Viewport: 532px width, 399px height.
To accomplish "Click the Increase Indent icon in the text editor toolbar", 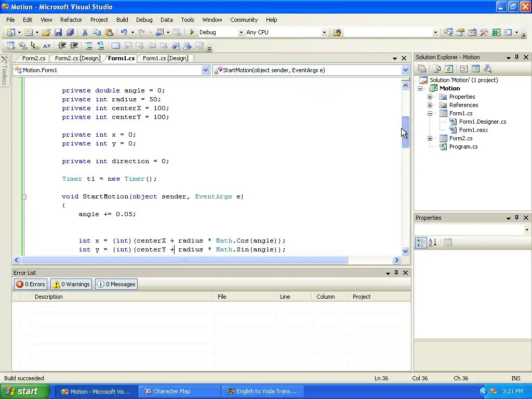I will click(74, 46).
